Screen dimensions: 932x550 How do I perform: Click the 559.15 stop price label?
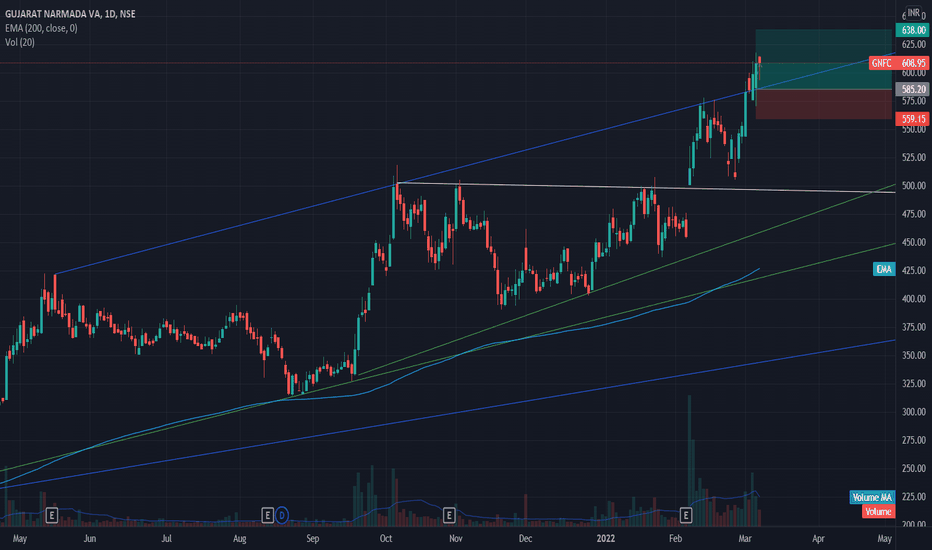tap(912, 118)
